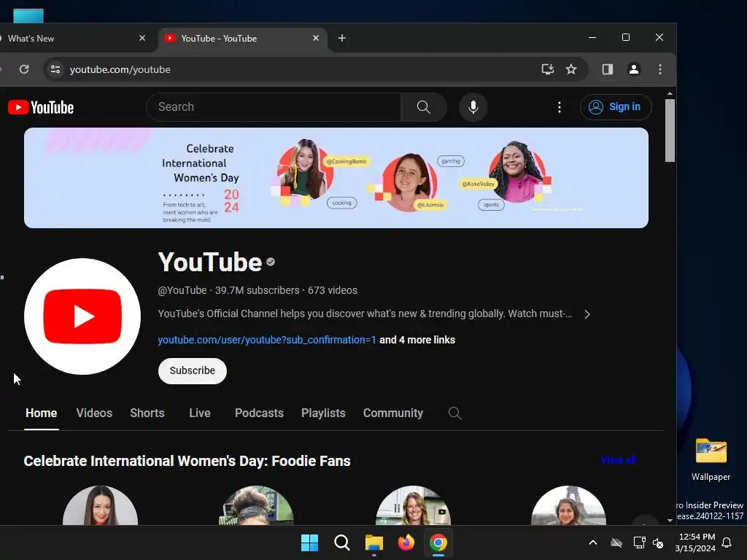Open File Explorer from taskbar
747x560 pixels.
coord(374,542)
